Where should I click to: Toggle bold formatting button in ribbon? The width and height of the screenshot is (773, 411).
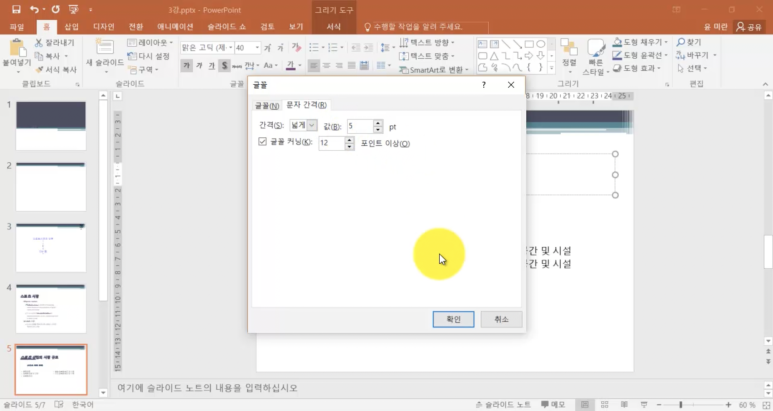(186, 66)
